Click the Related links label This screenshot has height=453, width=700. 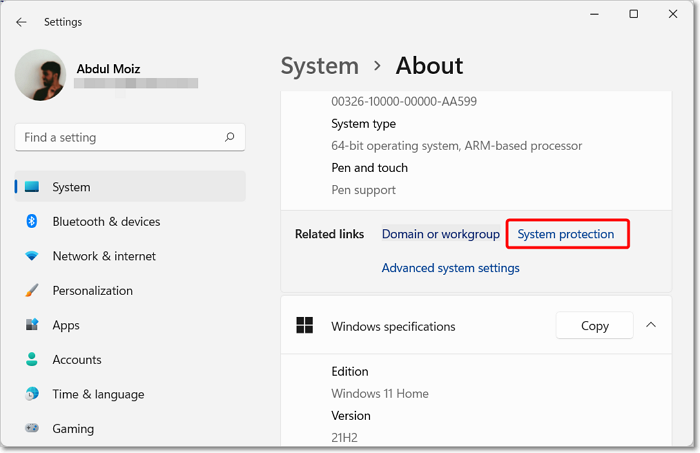tap(329, 234)
